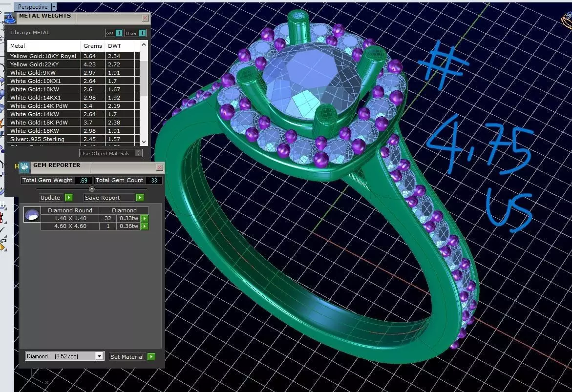
Task: Click the Gem Reporter panel icon
Action: (24, 167)
